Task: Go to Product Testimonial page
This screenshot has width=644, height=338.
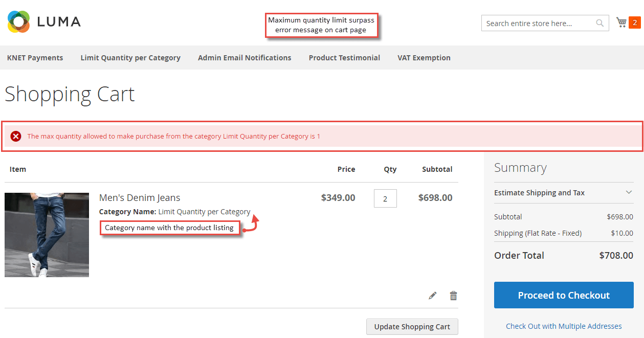Action: (344, 58)
